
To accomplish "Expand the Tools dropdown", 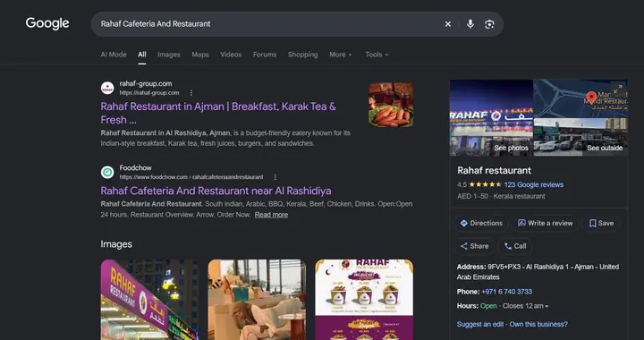I will point(377,55).
